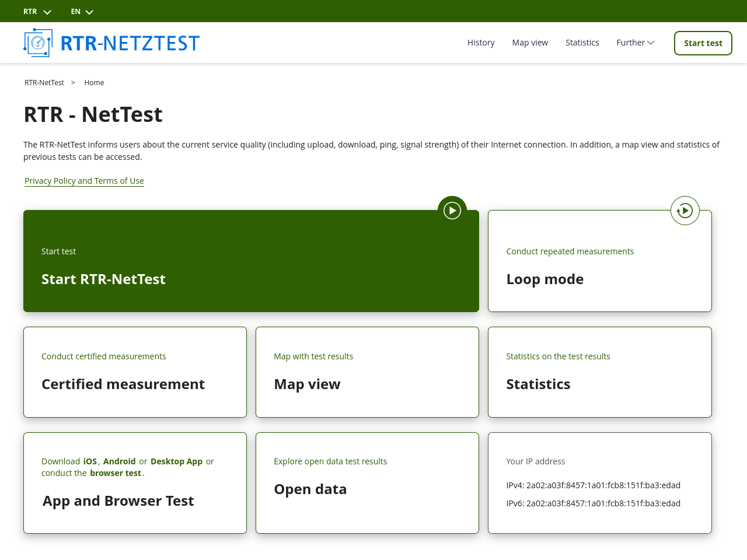Click the RTR-NETZTEST logo text
This screenshot has width=747, height=560.
coord(130,43)
